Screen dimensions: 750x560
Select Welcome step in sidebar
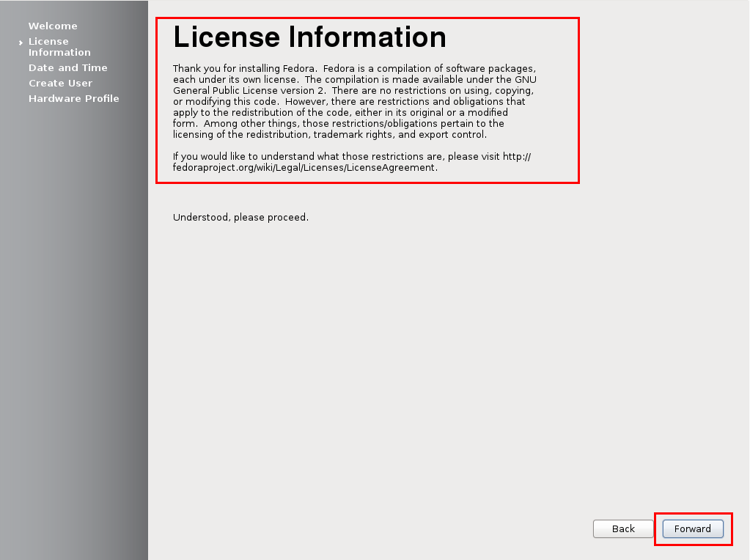(x=53, y=26)
